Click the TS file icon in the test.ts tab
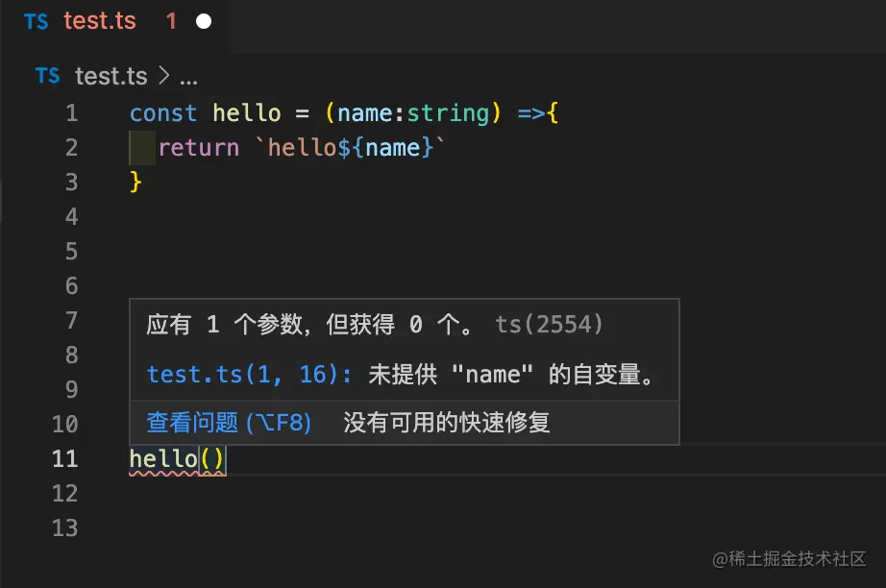The width and height of the screenshot is (886, 588). tap(37, 21)
